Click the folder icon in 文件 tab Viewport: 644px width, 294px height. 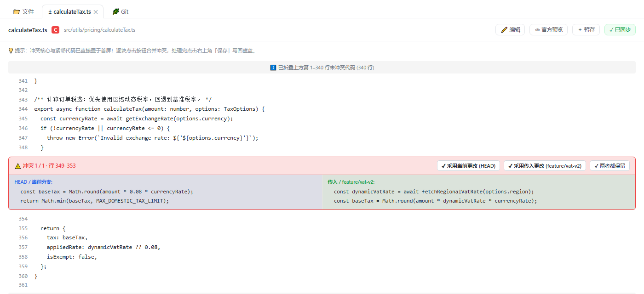pos(17,11)
